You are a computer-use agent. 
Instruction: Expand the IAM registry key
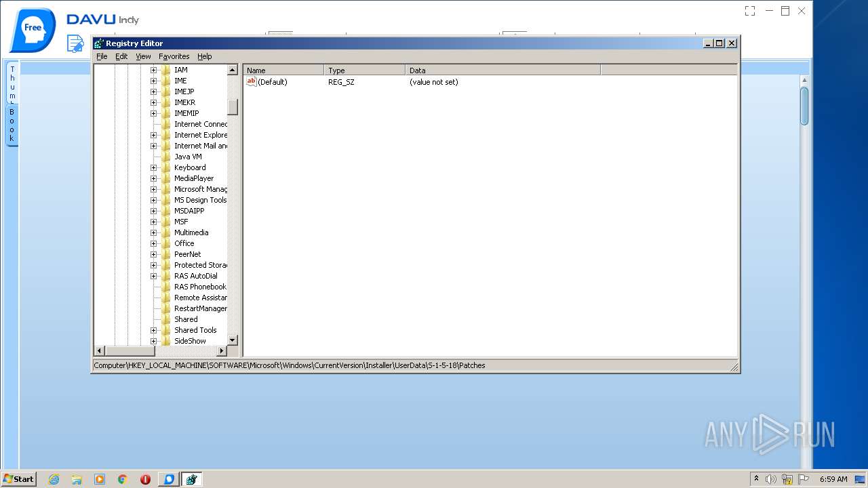pyautogui.click(x=153, y=70)
